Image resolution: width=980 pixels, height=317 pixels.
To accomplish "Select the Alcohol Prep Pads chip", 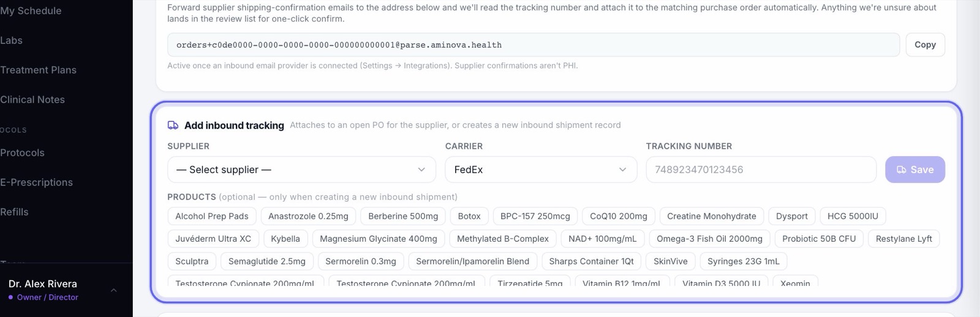I will 212,216.
